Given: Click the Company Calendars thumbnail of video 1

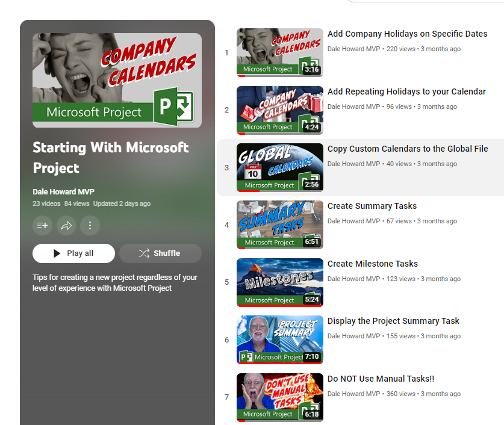Looking at the screenshot, I should coord(279,52).
